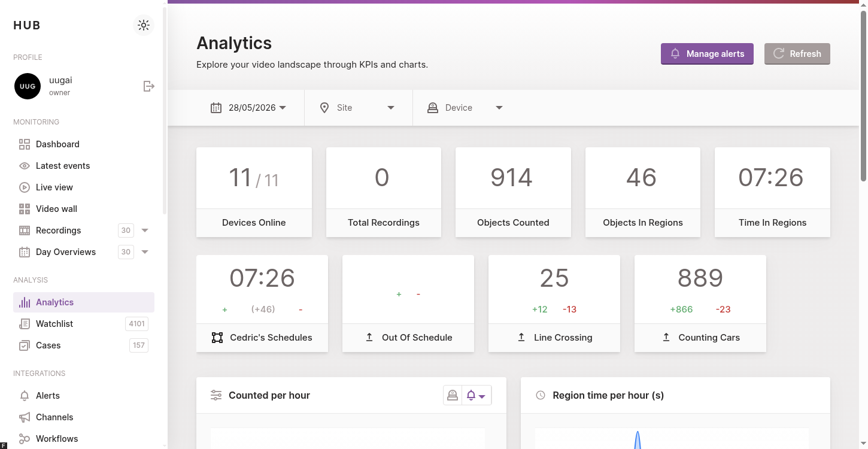
Task: Expand the Recordings submenu arrow
Action: tap(145, 230)
